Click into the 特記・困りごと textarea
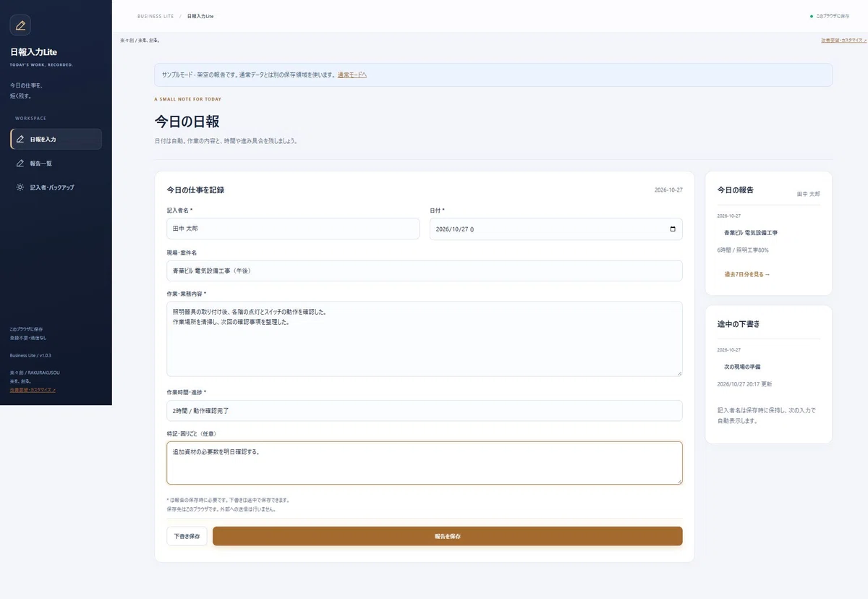 pos(425,462)
